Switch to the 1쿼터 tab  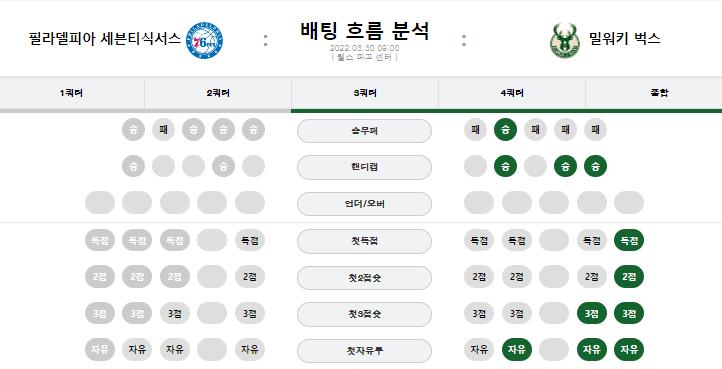pyautogui.click(x=72, y=93)
